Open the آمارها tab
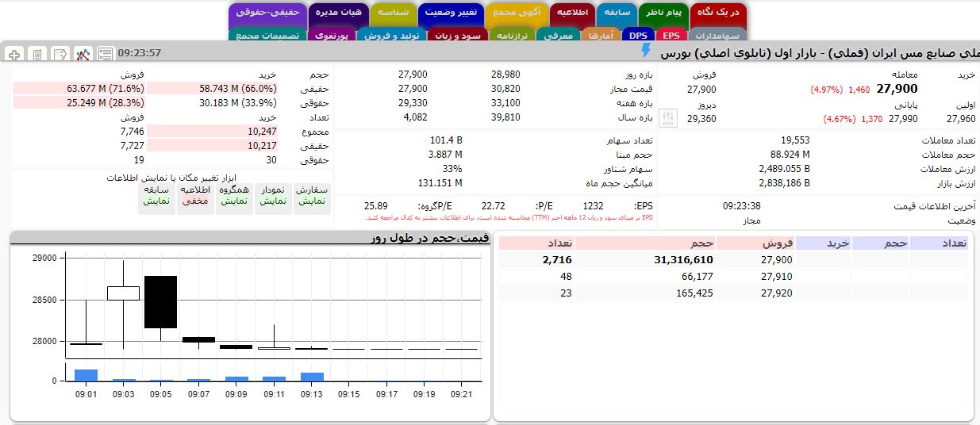Screen dimensions: 980x425 coord(601,36)
